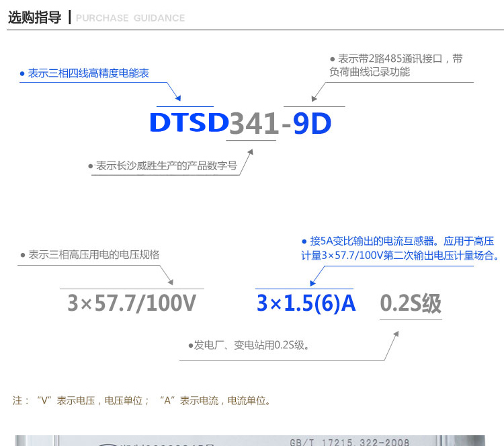Click the gray 341 product number
Viewport: 504px width, 446px height.
pyautogui.click(x=254, y=123)
